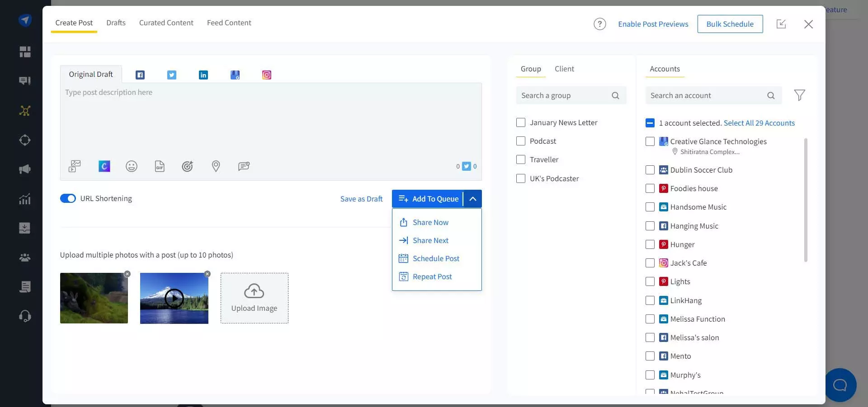Click the account filter funnel icon
Viewport: 868px width, 407px height.
coord(799,95)
